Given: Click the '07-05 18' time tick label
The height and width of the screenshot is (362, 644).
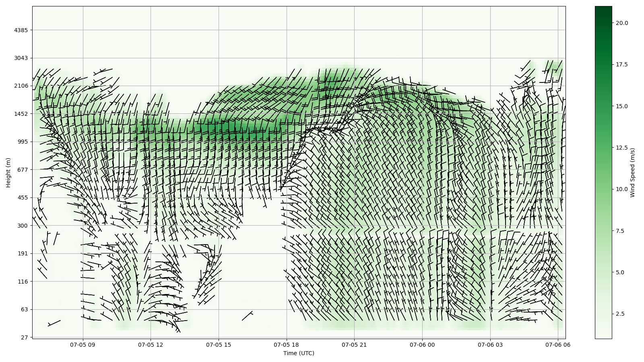Looking at the screenshot, I should pos(287,345).
